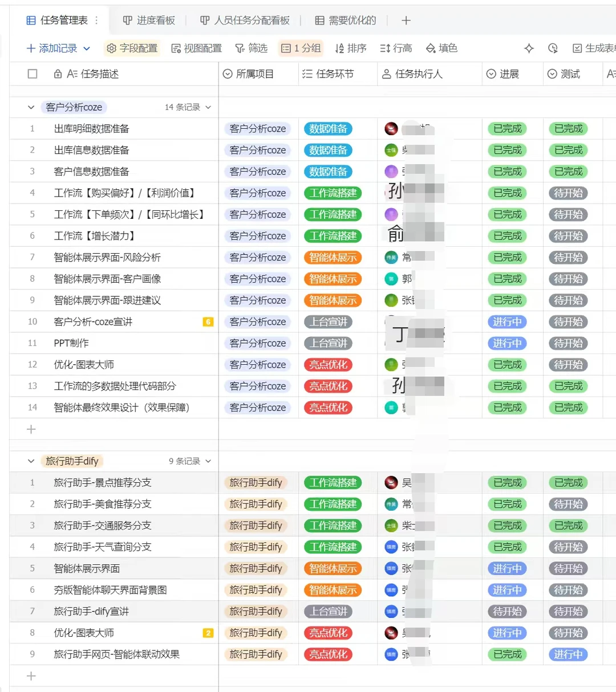The height and width of the screenshot is (692, 616).
Task: Click the avatar in row 出库明细数据准备
Action: coord(391,129)
